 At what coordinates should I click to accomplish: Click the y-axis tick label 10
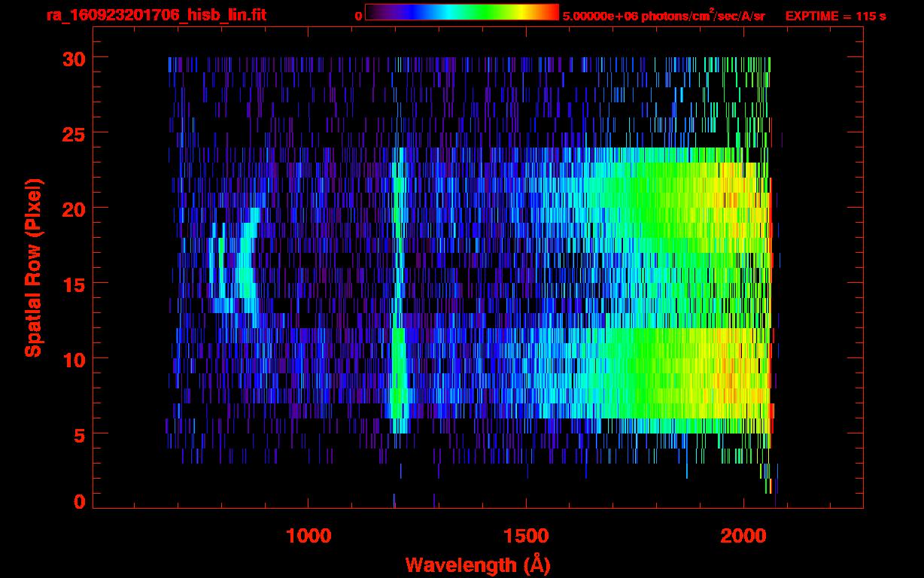point(74,359)
